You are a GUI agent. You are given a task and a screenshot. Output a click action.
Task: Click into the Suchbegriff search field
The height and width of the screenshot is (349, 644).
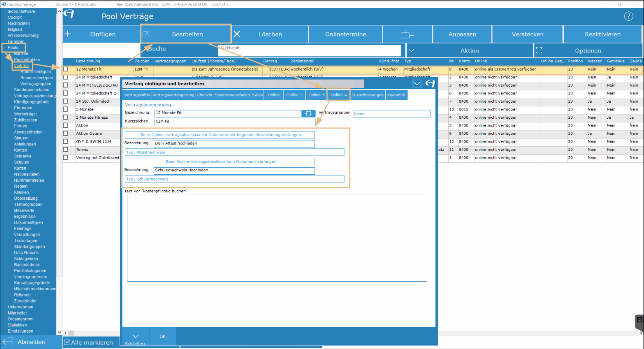click(310, 51)
